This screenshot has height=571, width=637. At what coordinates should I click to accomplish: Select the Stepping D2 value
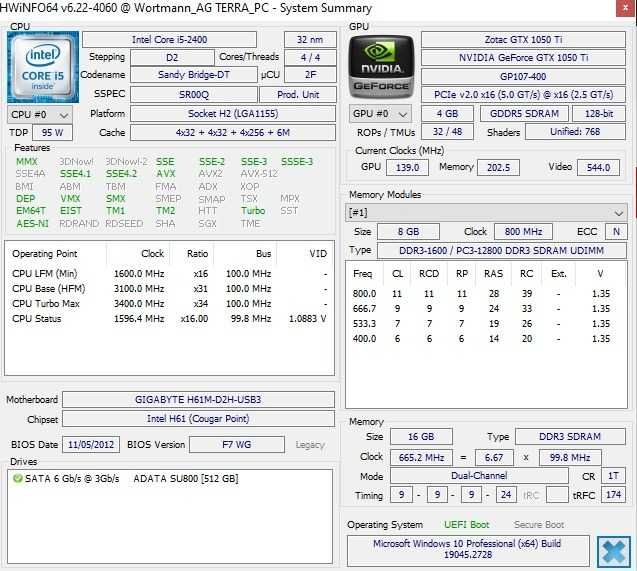172,57
